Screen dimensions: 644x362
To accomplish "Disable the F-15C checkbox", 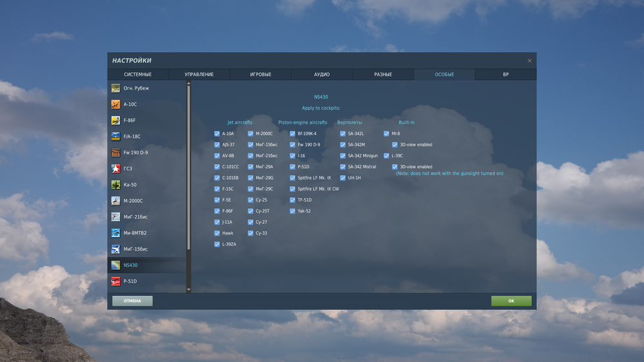I will point(217,189).
